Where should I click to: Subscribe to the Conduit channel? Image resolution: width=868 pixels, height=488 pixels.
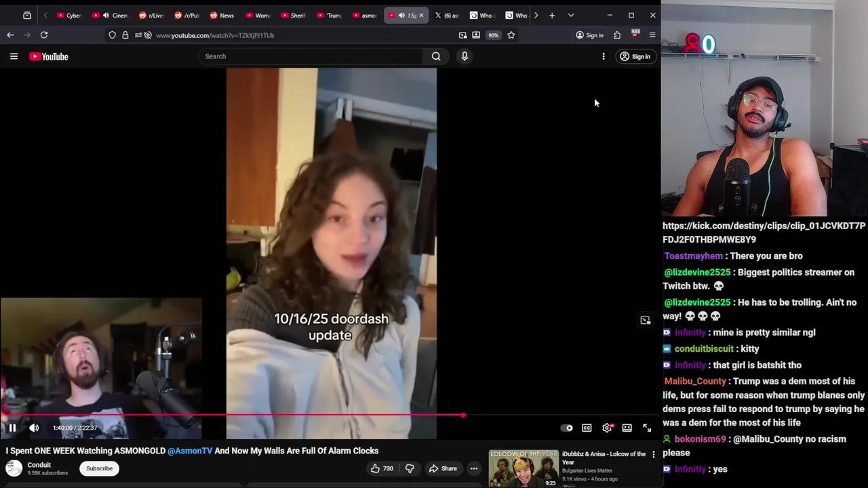pos(99,468)
